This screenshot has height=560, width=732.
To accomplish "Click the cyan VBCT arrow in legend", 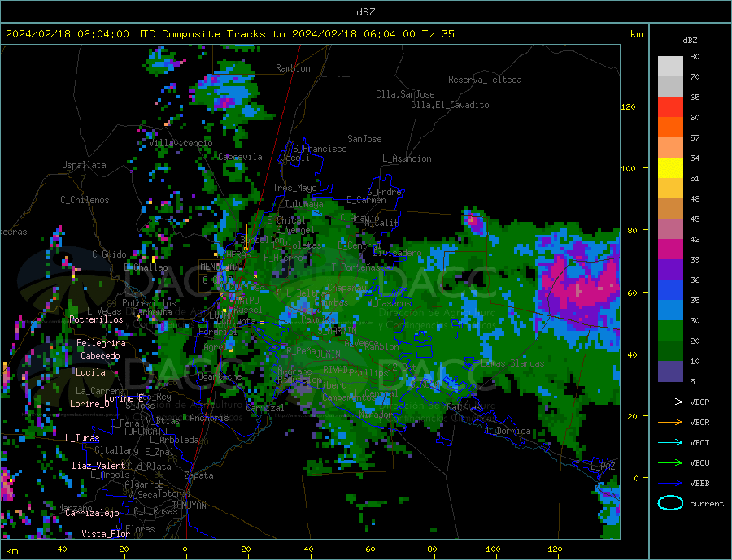I will click(670, 442).
